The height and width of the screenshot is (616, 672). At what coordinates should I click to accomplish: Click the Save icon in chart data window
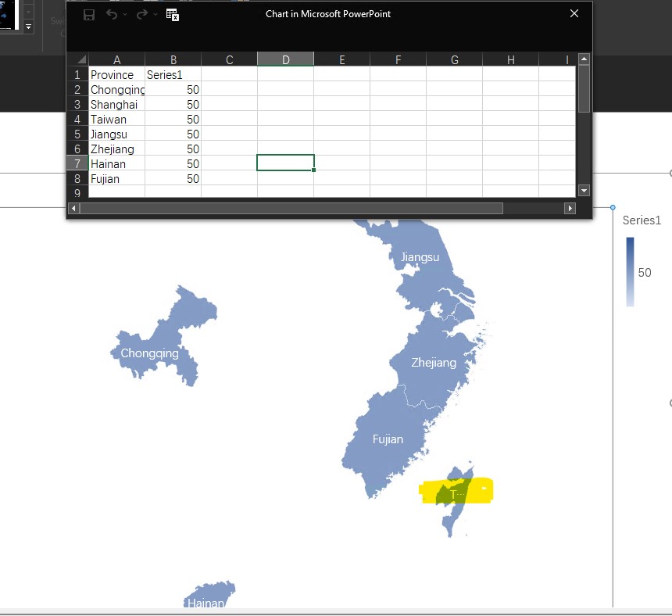[x=89, y=15]
